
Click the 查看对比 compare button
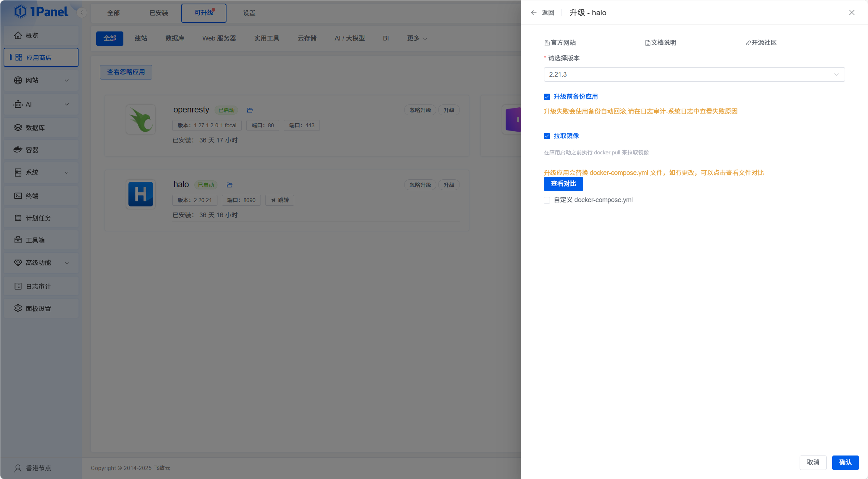coord(563,184)
